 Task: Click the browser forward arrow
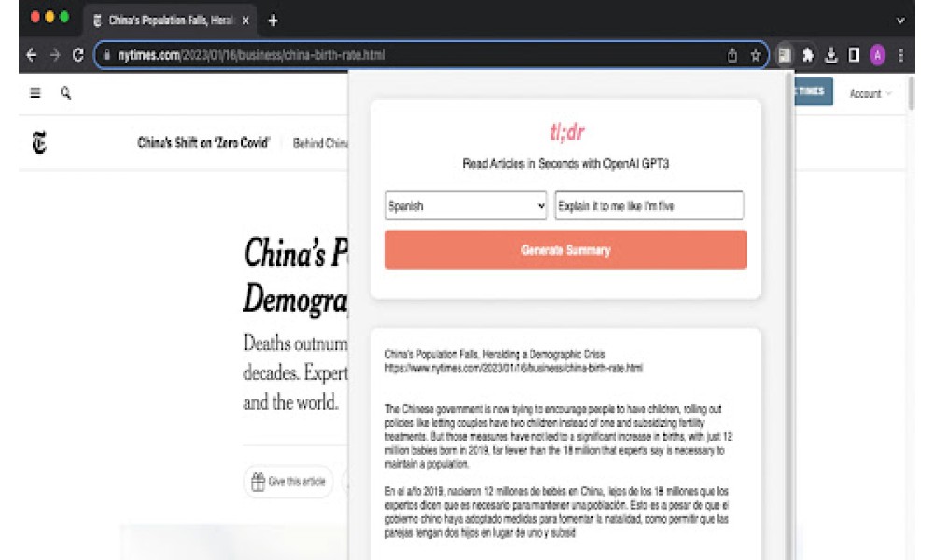pos(55,55)
